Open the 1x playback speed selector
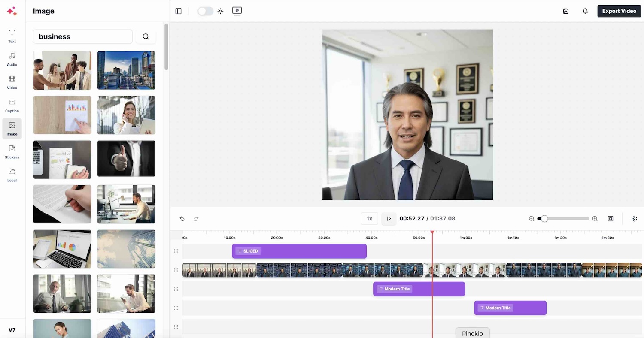The image size is (644, 338). coord(369,218)
